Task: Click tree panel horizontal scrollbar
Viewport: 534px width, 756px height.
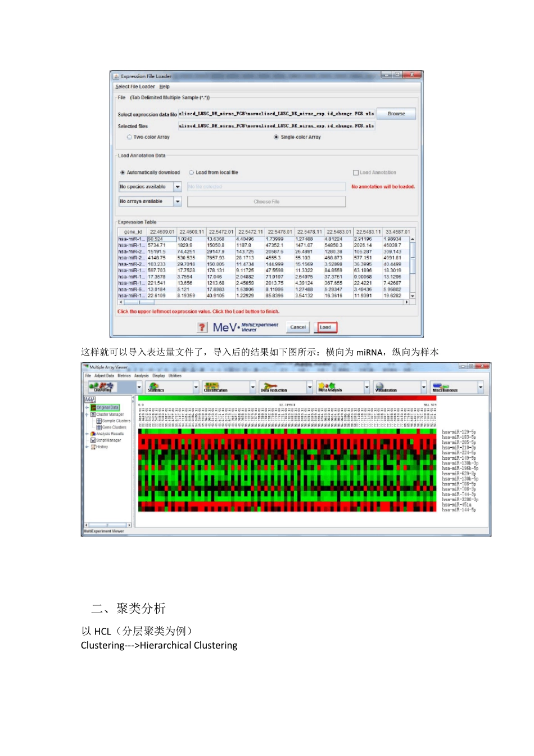Action: tap(107, 525)
